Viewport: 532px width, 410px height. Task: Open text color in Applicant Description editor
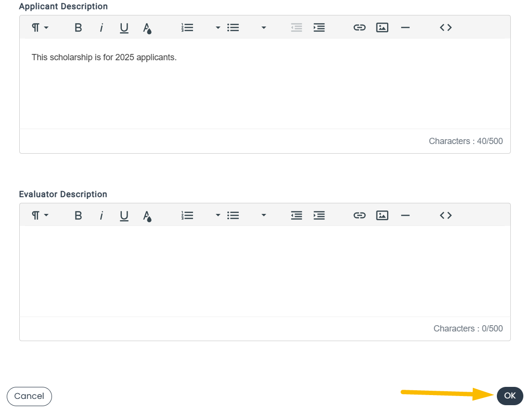pyautogui.click(x=147, y=28)
